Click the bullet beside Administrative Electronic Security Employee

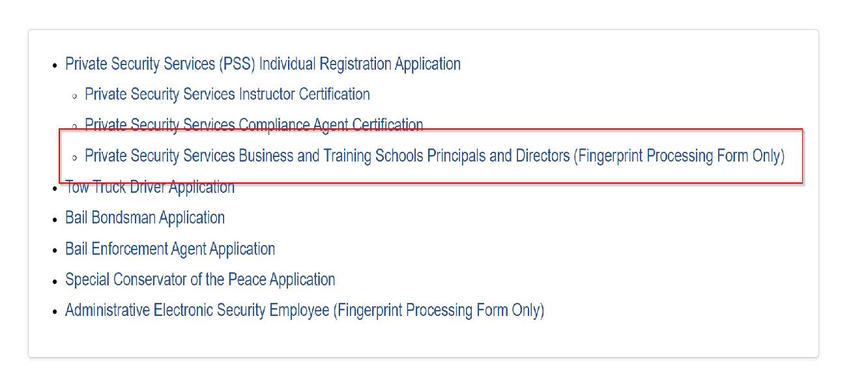[55, 311]
